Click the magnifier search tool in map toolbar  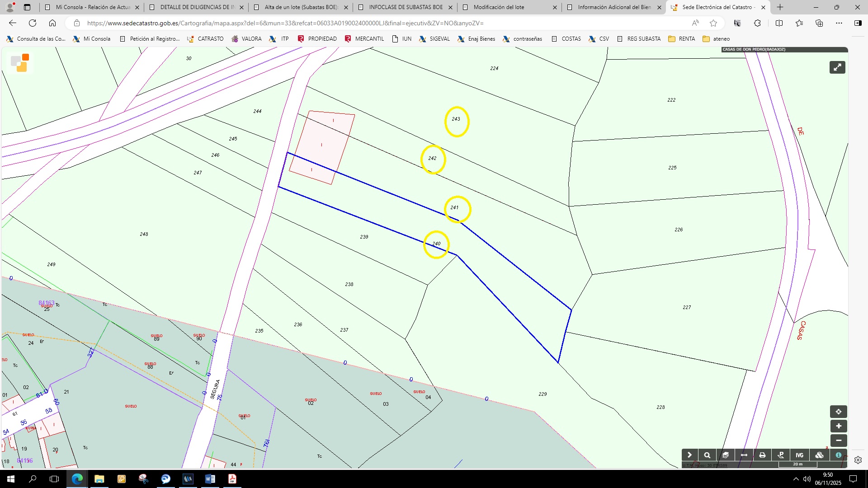pyautogui.click(x=707, y=455)
